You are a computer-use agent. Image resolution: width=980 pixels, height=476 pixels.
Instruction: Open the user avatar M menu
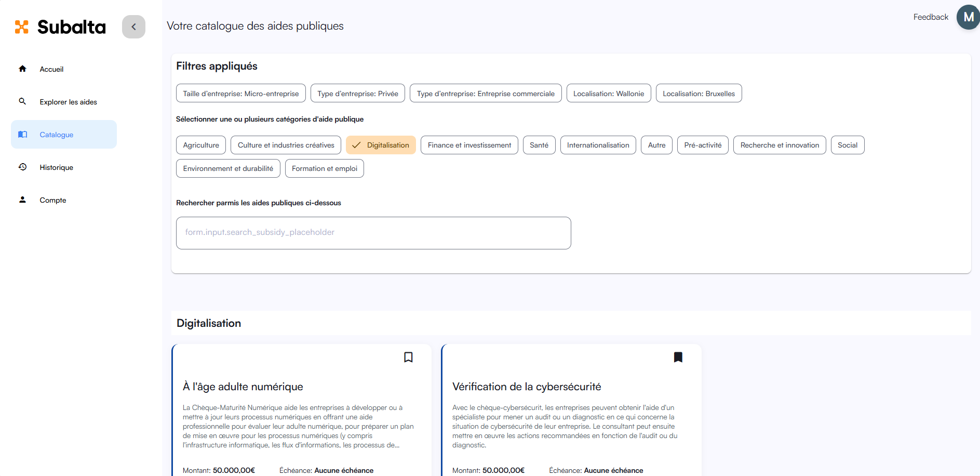coord(968,17)
